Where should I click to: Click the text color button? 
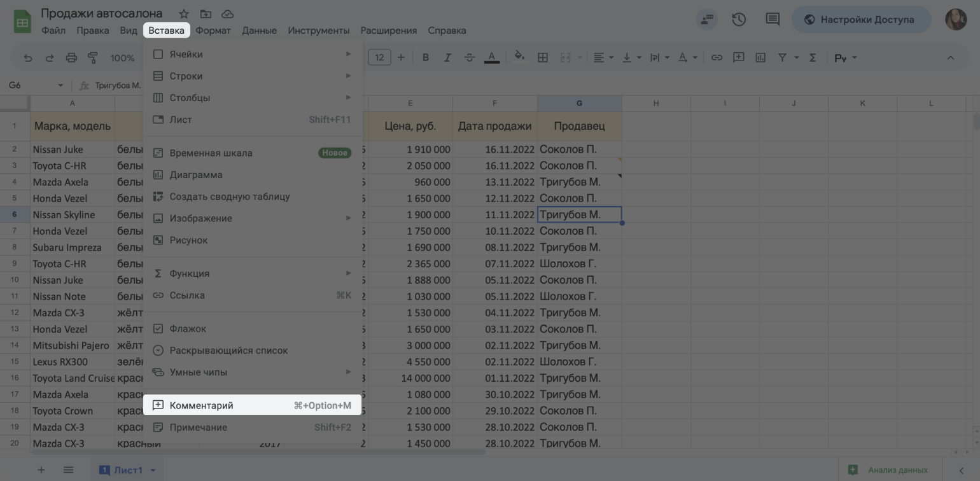click(491, 58)
